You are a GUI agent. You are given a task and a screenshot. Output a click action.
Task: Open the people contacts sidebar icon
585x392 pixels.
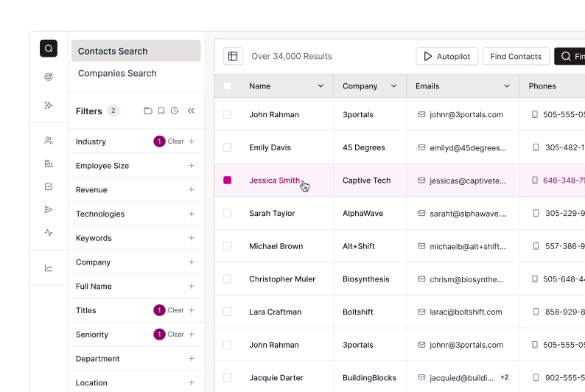click(49, 141)
